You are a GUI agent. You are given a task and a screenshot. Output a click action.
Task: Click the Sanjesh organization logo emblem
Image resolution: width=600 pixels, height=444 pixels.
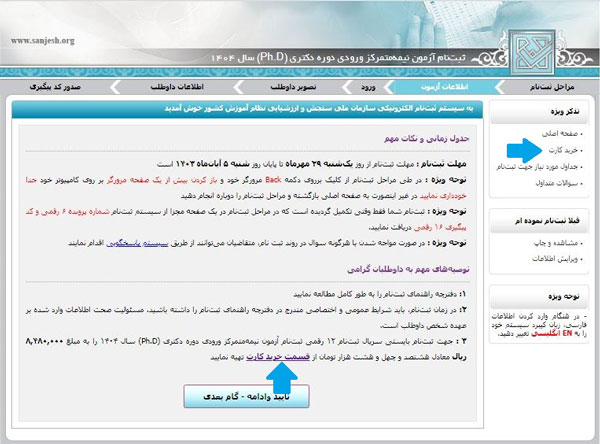coord(532,52)
